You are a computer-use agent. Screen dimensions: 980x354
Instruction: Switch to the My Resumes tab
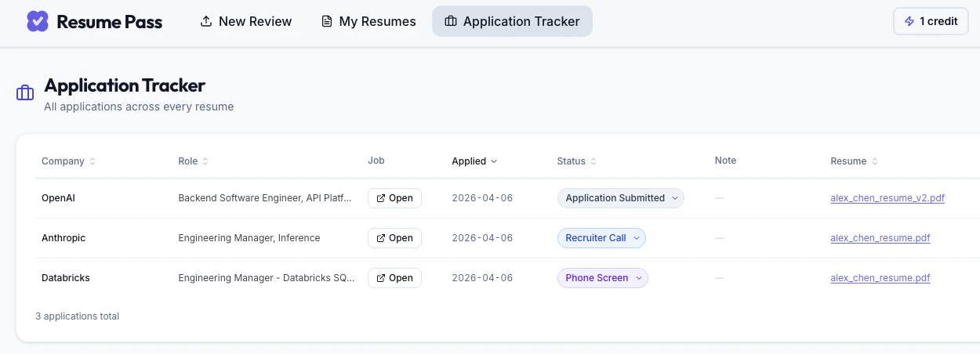pyautogui.click(x=368, y=21)
